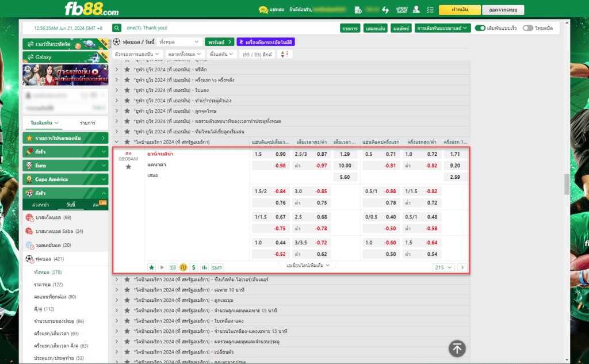Image resolution: width=589 pixels, height=364 pixels.
Task: Click the star on ฟรีคิก league row
Action: (x=127, y=70)
